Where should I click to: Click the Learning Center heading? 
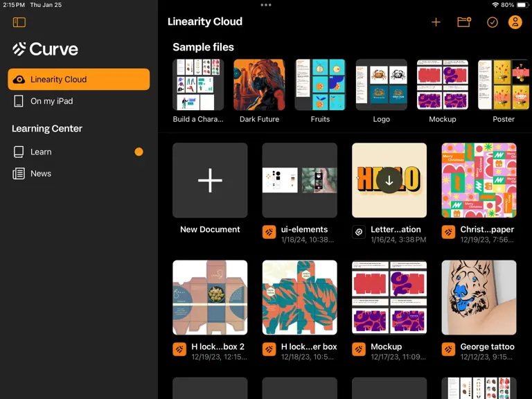[47, 129]
